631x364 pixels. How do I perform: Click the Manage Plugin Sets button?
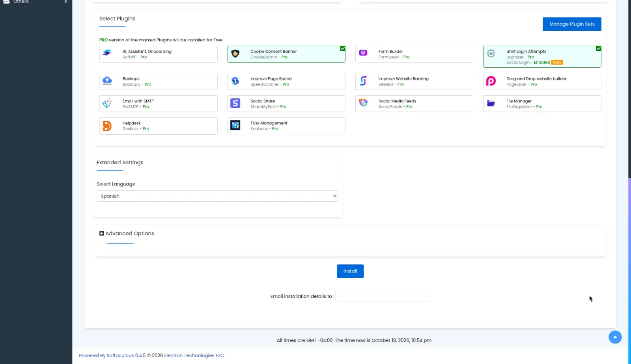pos(572,24)
